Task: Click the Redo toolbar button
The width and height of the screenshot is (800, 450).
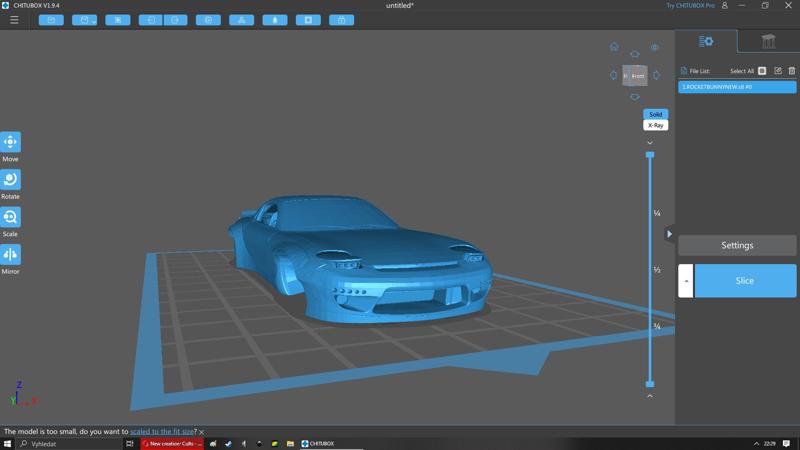Action: click(x=176, y=20)
